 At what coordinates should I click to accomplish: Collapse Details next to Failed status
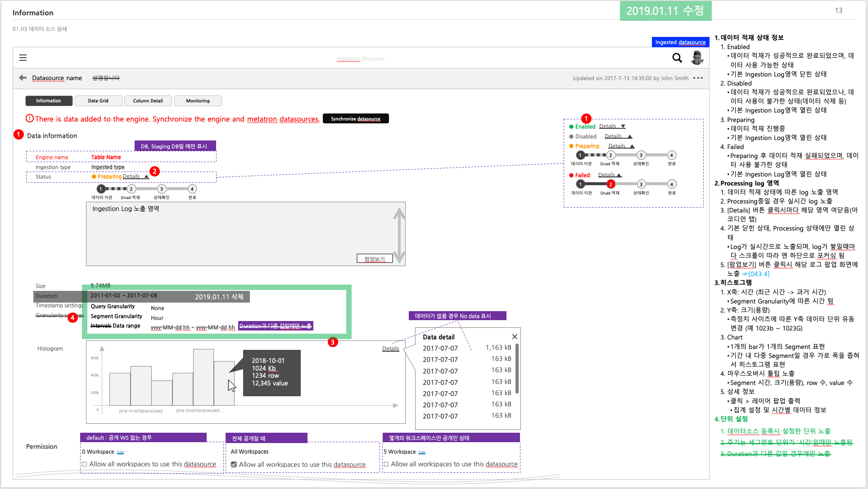click(610, 175)
